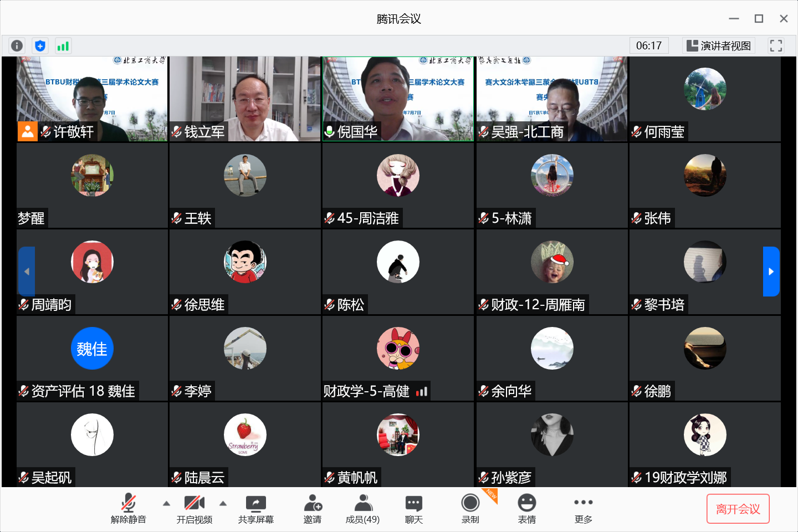
Task: Open the members (49) list
Action: pyautogui.click(x=362, y=509)
